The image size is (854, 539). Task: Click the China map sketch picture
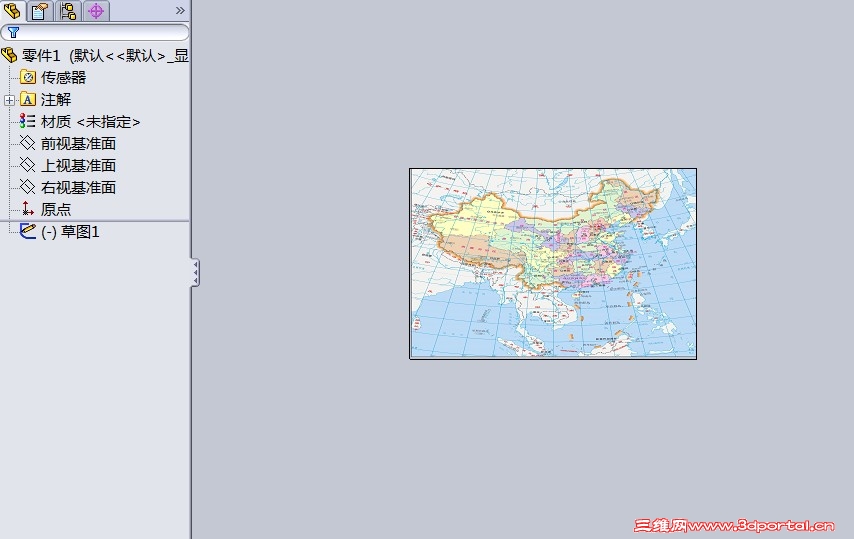pos(553,264)
